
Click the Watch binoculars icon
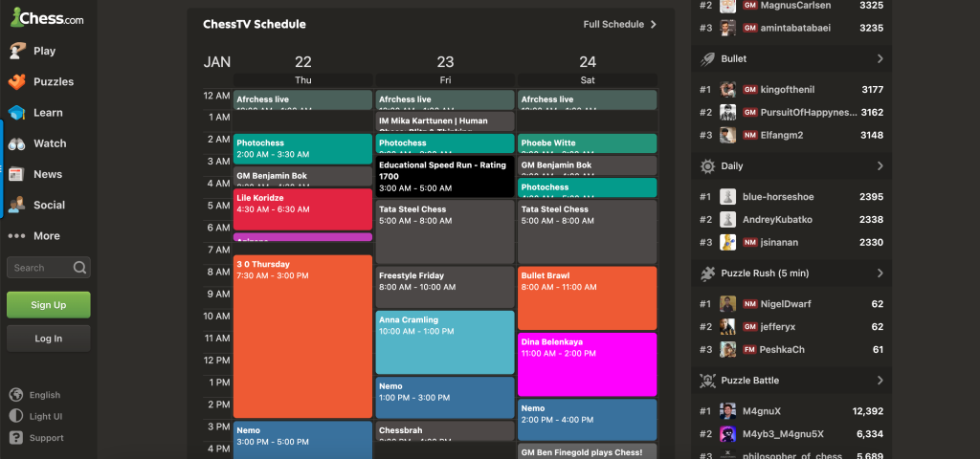17,143
